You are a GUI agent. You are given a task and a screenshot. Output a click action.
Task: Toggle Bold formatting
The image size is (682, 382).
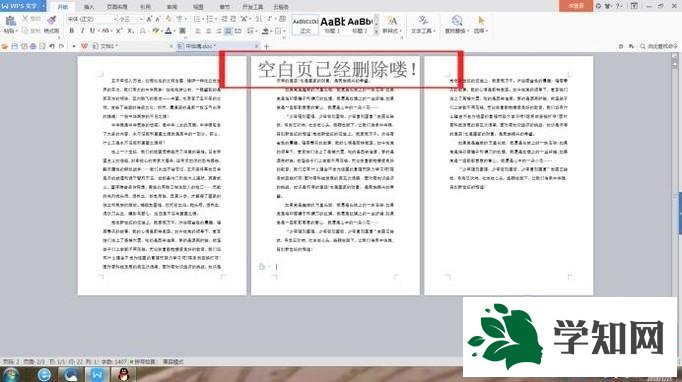coord(71,31)
